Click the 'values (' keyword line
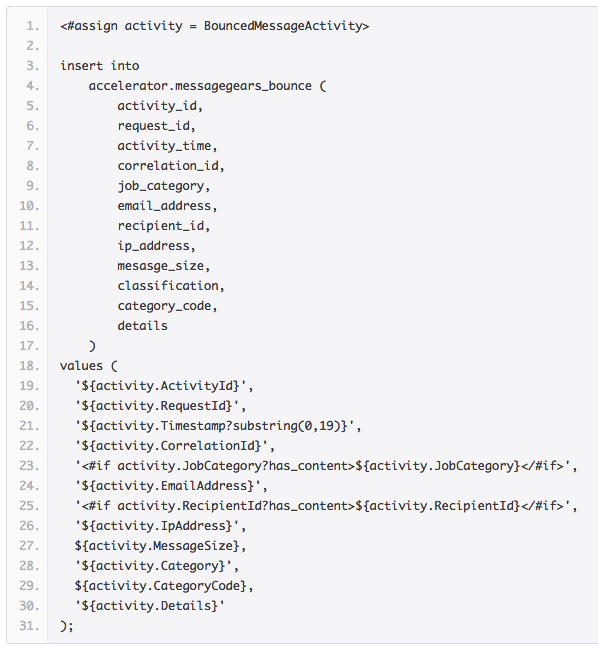598x650 pixels. [89, 366]
